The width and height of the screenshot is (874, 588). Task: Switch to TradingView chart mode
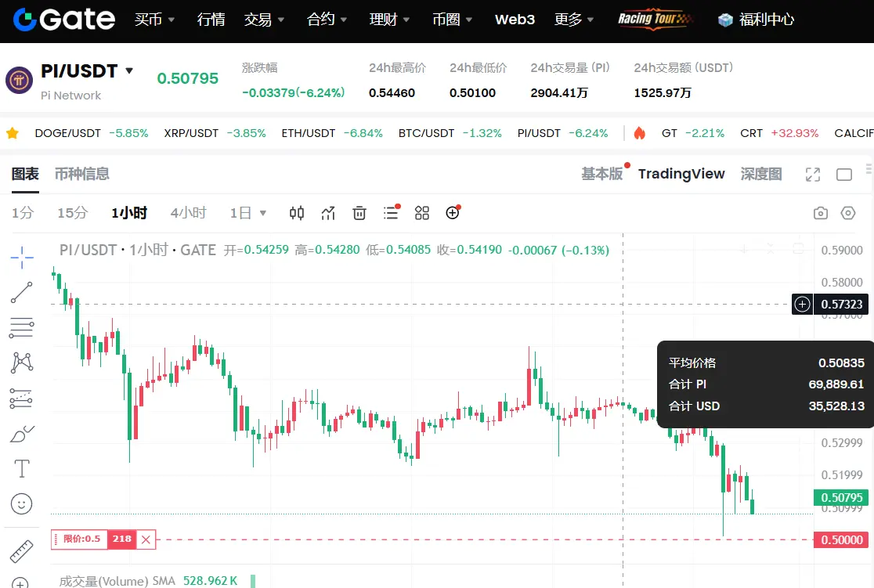(681, 174)
